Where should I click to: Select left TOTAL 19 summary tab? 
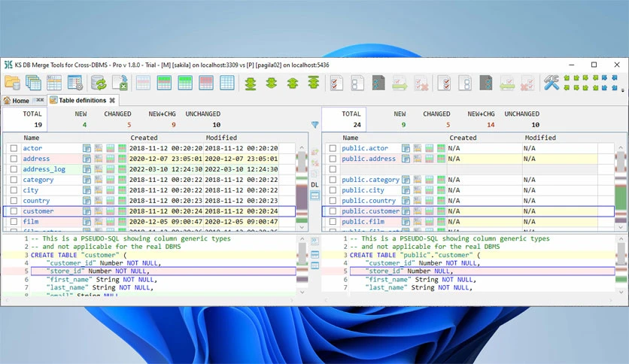click(25, 119)
